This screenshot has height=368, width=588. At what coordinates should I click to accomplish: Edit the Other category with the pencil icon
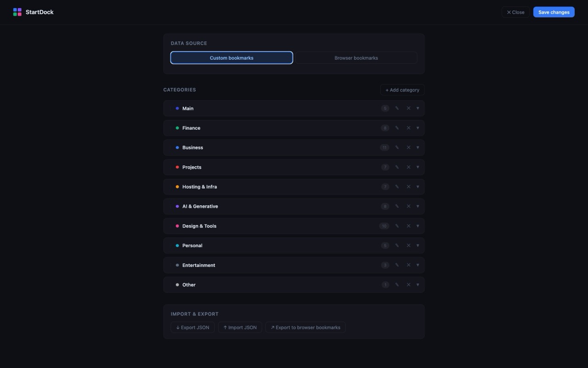pos(397,285)
